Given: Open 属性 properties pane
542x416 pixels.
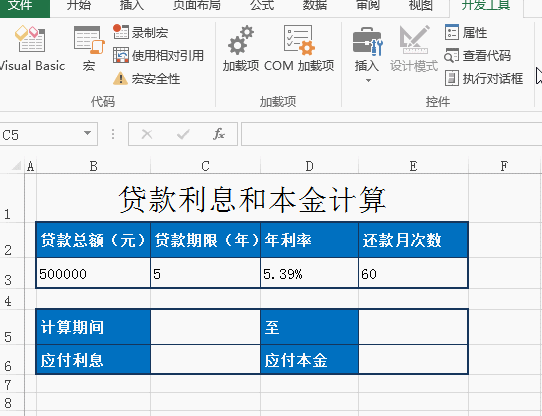Looking at the screenshot, I should 466,33.
